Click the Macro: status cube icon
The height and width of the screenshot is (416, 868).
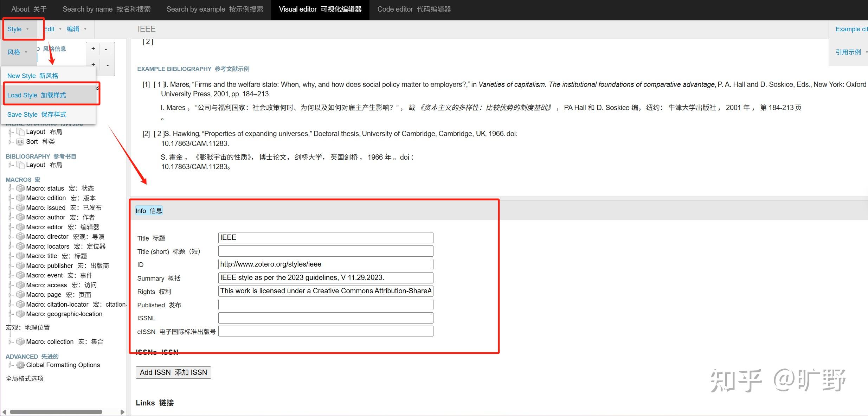[x=20, y=188]
